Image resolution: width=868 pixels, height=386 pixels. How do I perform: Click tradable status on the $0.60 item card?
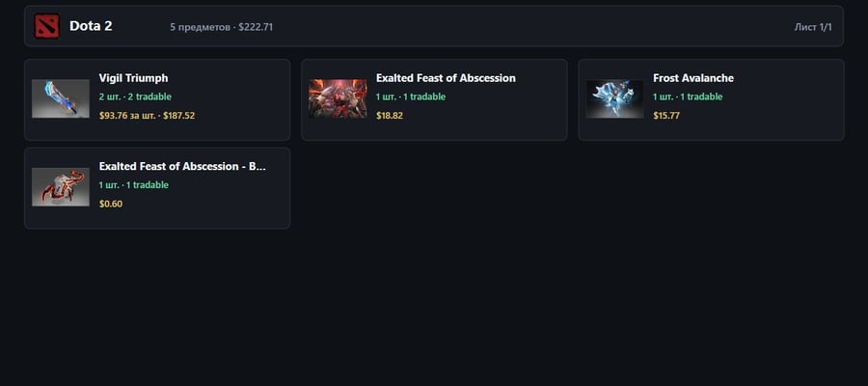coord(133,185)
